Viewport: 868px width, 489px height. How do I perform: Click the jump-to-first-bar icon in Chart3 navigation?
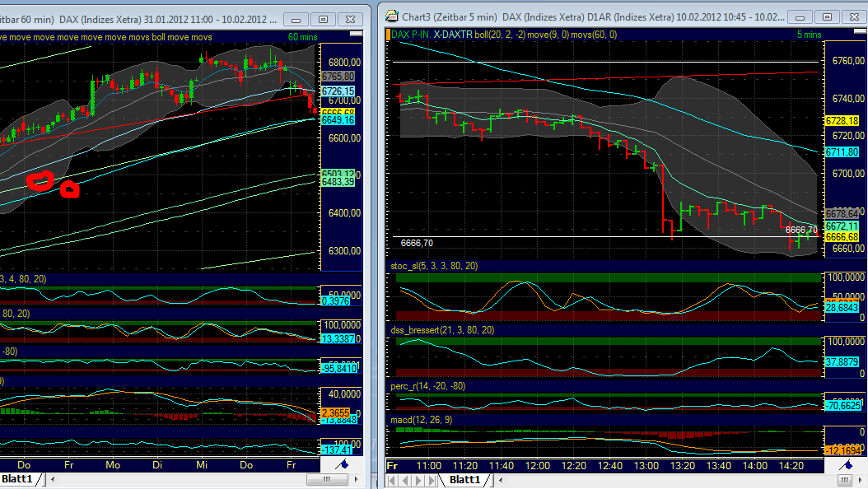pyautogui.click(x=391, y=480)
